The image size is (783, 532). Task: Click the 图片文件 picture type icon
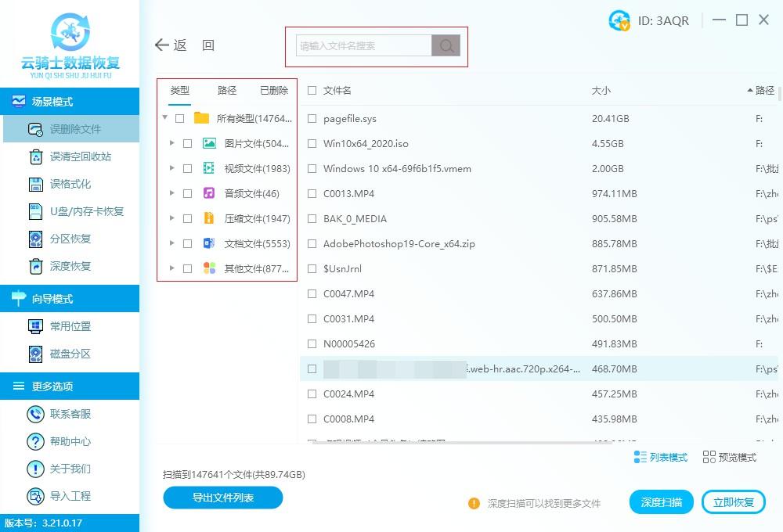(x=209, y=144)
